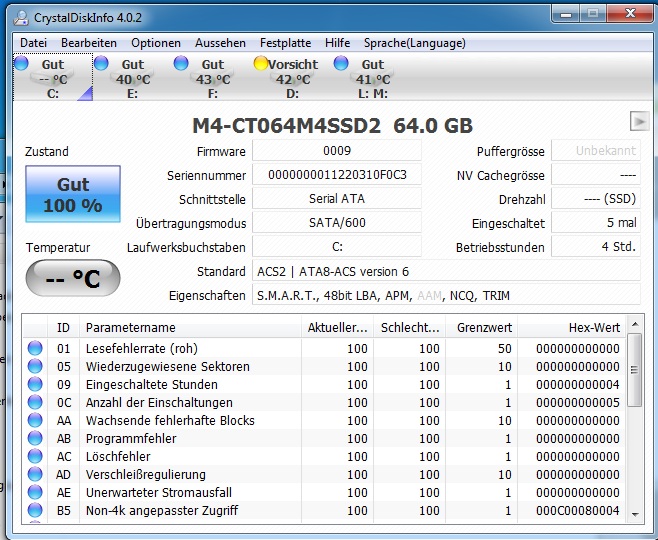The image size is (658, 540).
Task: Open the Sprache(Language) menu
Action: tap(415, 43)
